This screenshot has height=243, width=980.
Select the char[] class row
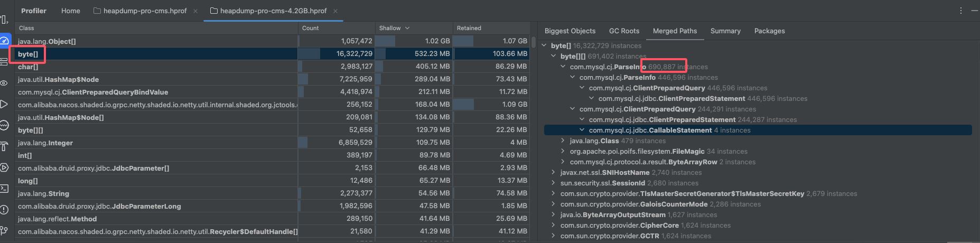[272, 67]
